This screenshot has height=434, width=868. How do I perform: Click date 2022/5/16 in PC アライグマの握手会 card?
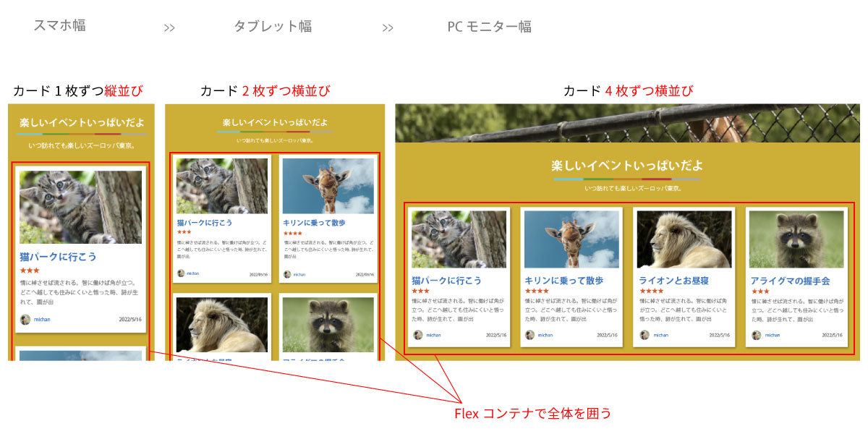(833, 336)
